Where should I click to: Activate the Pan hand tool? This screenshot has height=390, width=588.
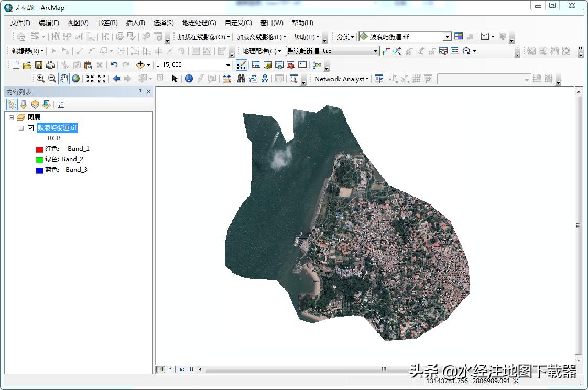pos(63,79)
